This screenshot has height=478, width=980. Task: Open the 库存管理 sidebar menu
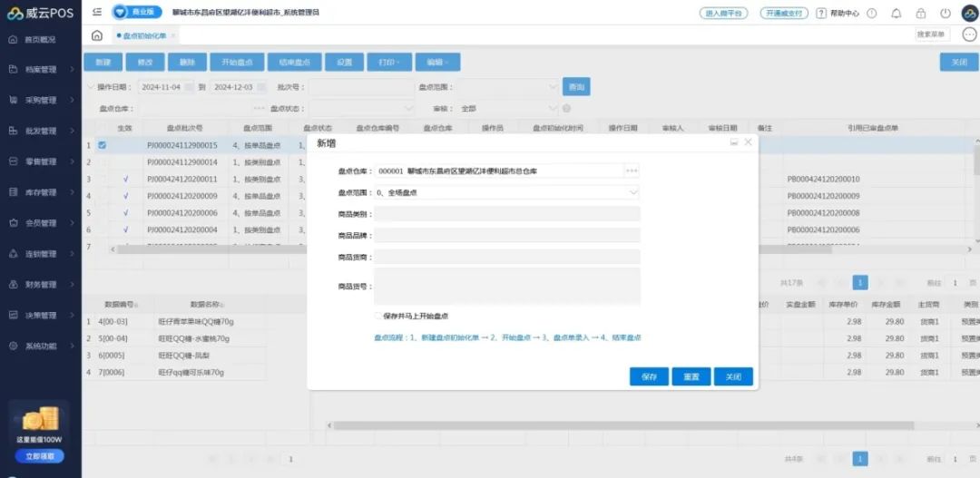click(41, 192)
